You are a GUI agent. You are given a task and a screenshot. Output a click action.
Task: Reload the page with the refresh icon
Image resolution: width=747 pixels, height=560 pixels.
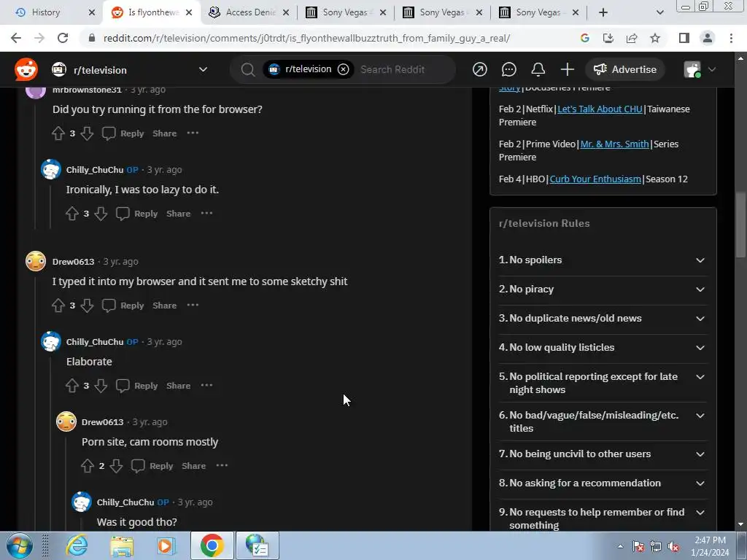point(63,38)
